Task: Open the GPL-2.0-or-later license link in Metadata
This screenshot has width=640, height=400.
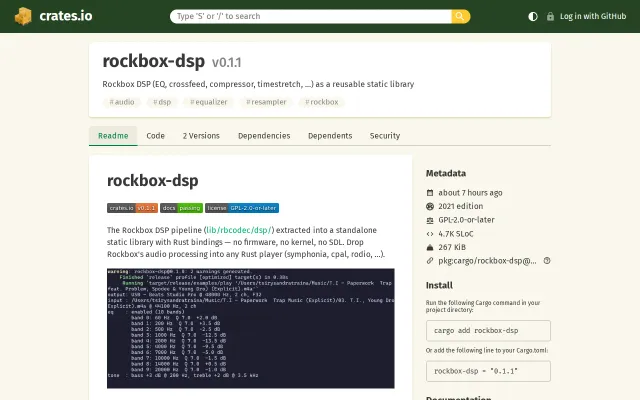Action: (x=466, y=220)
